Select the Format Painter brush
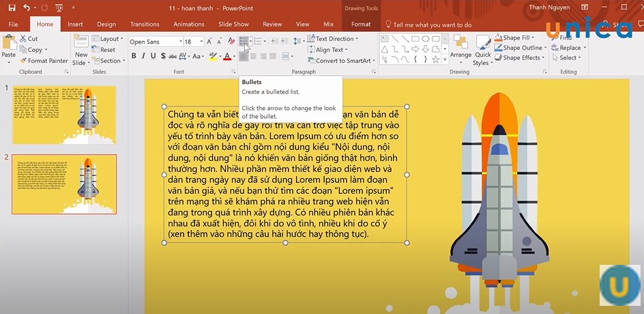This screenshot has width=644, height=314. click(44, 61)
